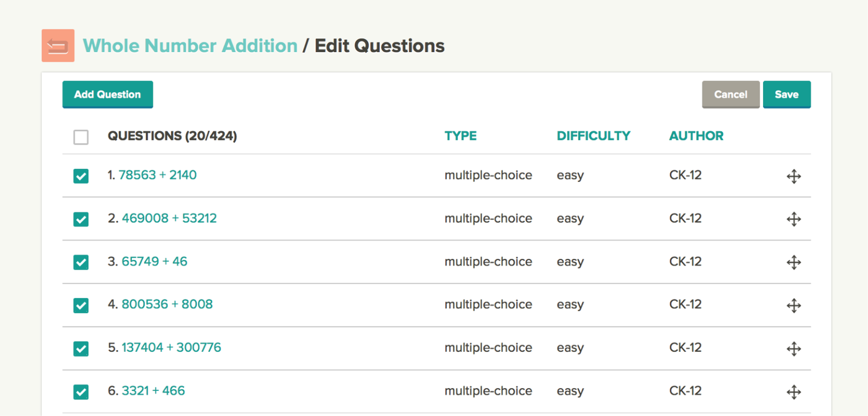The height and width of the screenshot is (416, 868).
Task: Cancel editing the questions
Action: pos(731,94)
